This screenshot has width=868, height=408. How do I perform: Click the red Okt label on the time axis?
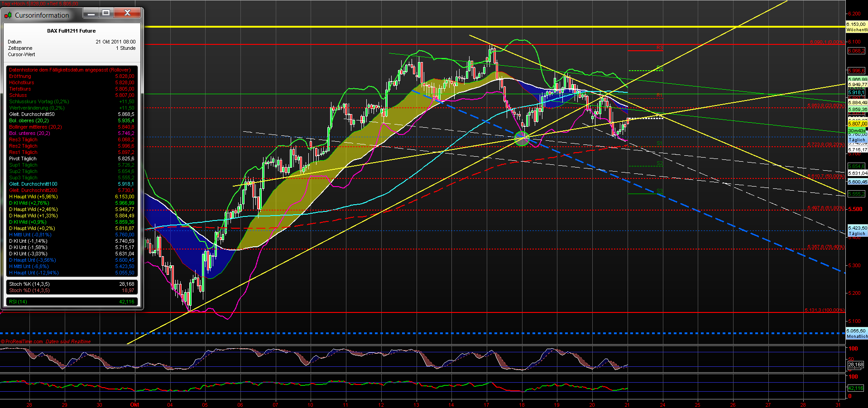134,405
